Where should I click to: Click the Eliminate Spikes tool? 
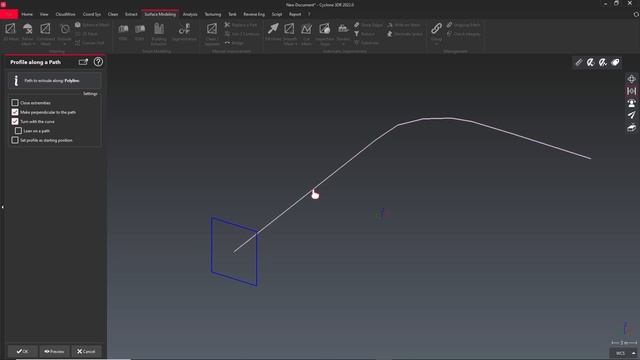[x=404, y=34]
